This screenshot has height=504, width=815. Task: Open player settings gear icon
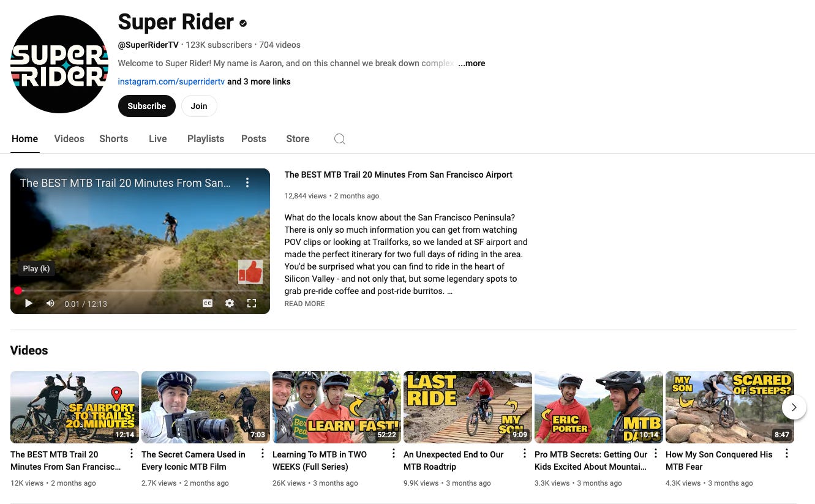click(230, 303)
